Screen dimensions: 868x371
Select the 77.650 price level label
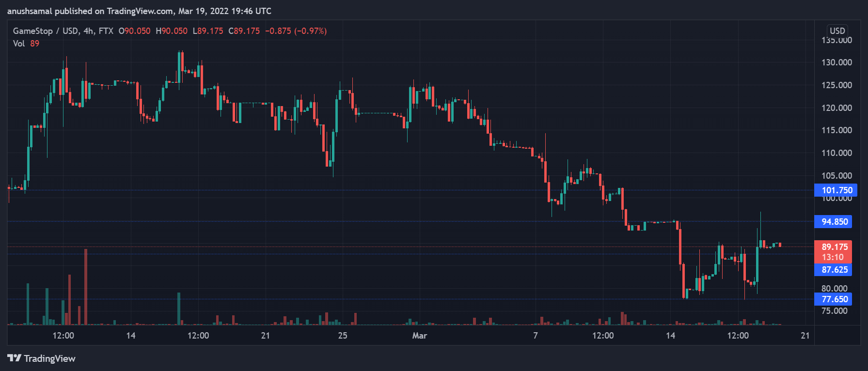point(834,299)
